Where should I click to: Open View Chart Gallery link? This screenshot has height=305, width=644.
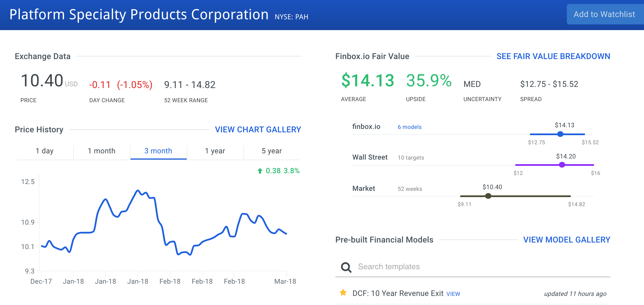coord(258,129)
